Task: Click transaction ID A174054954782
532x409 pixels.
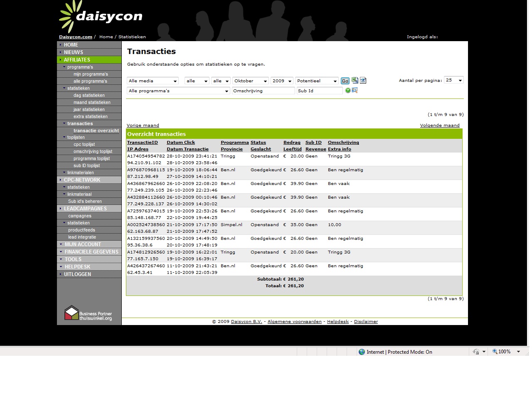Action: coord(146,156)
